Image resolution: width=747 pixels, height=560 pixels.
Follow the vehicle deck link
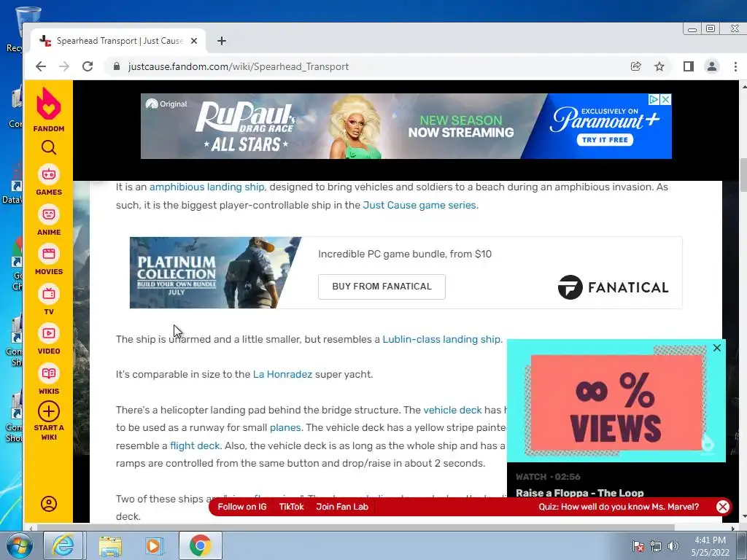[x=452, y=410]
